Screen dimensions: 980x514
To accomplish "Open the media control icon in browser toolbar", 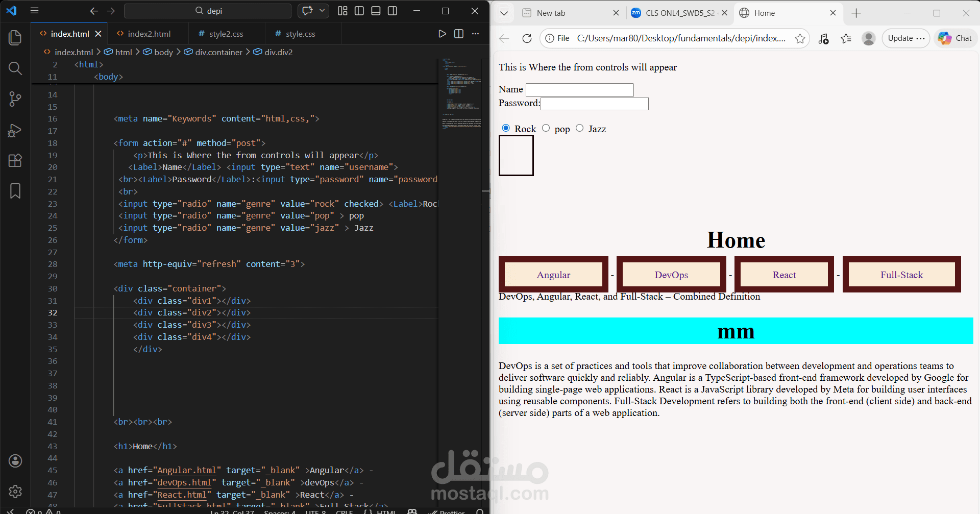I will coord(823,38).
